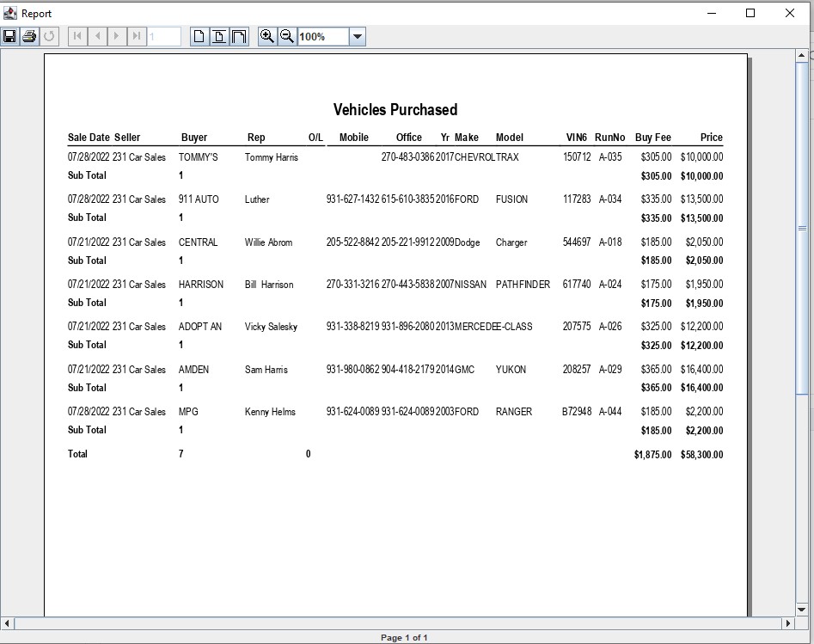Click the Reload report icon

(49, 36)
